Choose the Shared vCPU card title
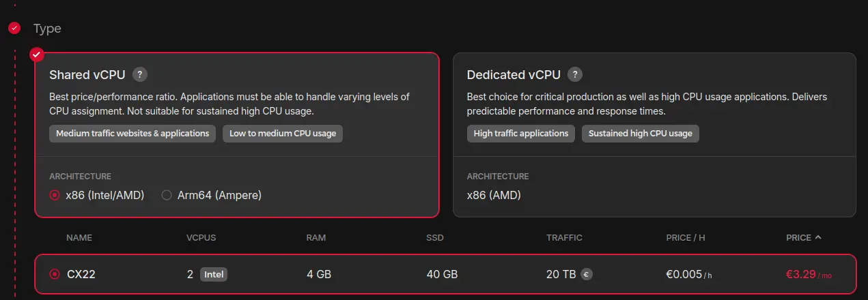 [x=88, y=74]
